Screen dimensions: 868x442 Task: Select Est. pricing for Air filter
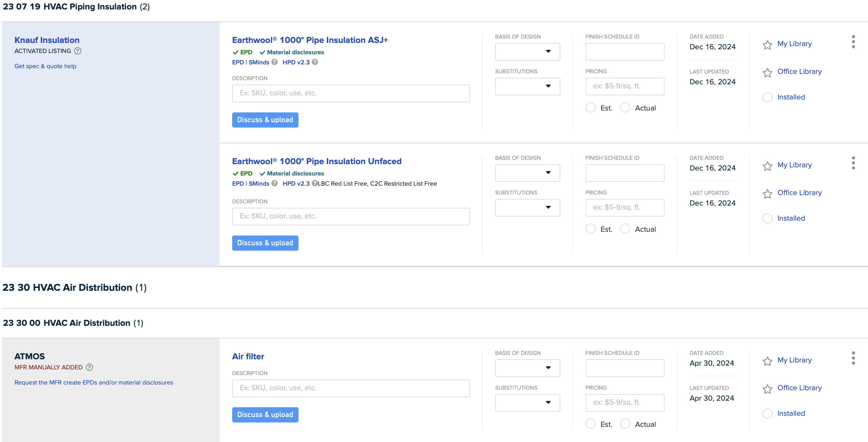click(590, 424)
